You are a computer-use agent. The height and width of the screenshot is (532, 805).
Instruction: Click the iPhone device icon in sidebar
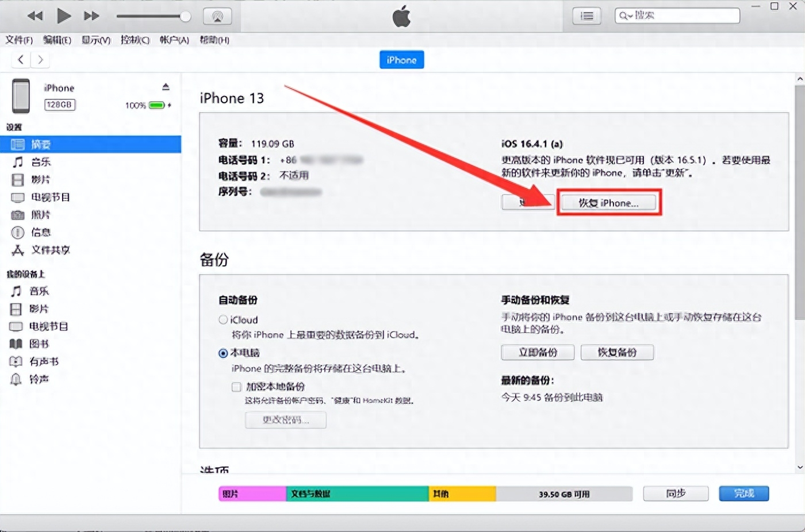21,96
